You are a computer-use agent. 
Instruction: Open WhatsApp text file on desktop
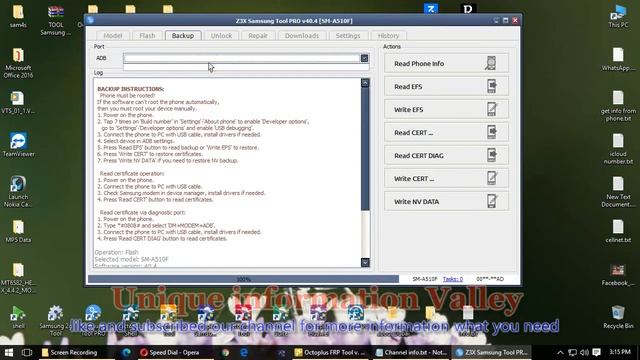618,60
